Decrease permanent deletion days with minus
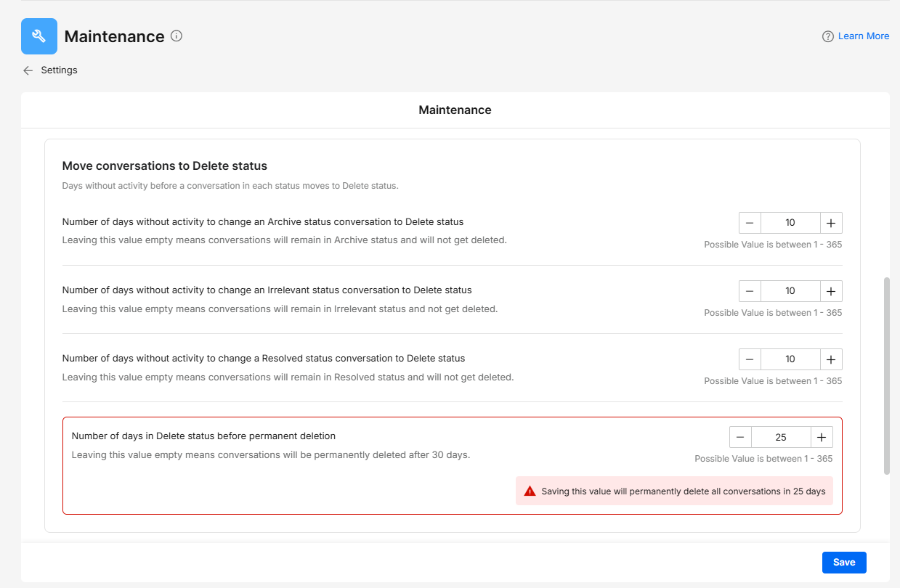 tap(740, 437)
